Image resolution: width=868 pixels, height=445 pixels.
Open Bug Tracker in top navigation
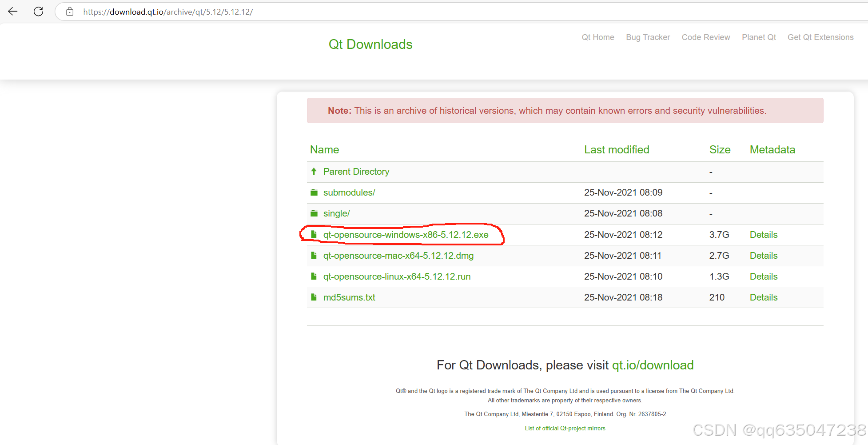[648, 37]
